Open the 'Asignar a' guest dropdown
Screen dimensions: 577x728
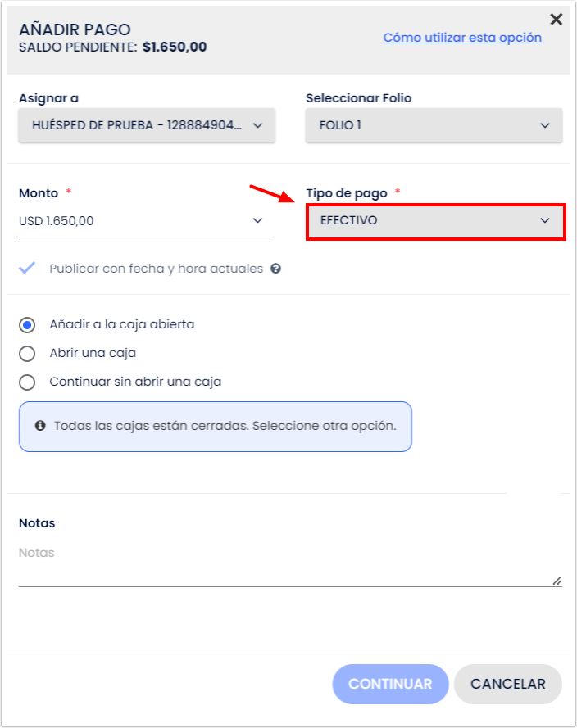pyautogui.click(x=147, y=125)
